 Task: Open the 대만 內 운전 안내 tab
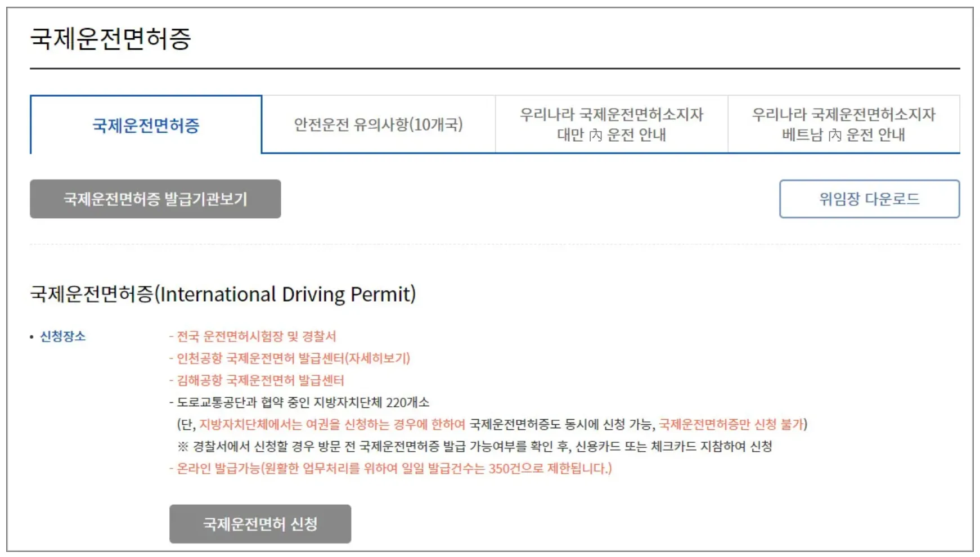point(612,124)
